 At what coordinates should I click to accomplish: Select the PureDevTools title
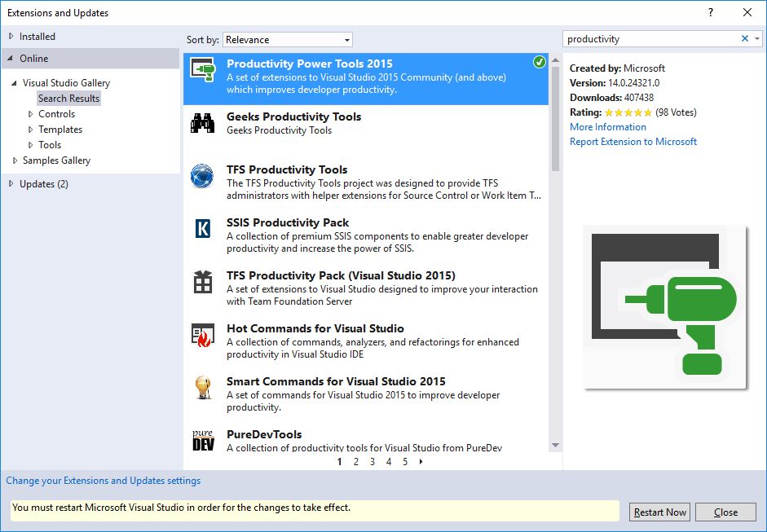point(264,434)
